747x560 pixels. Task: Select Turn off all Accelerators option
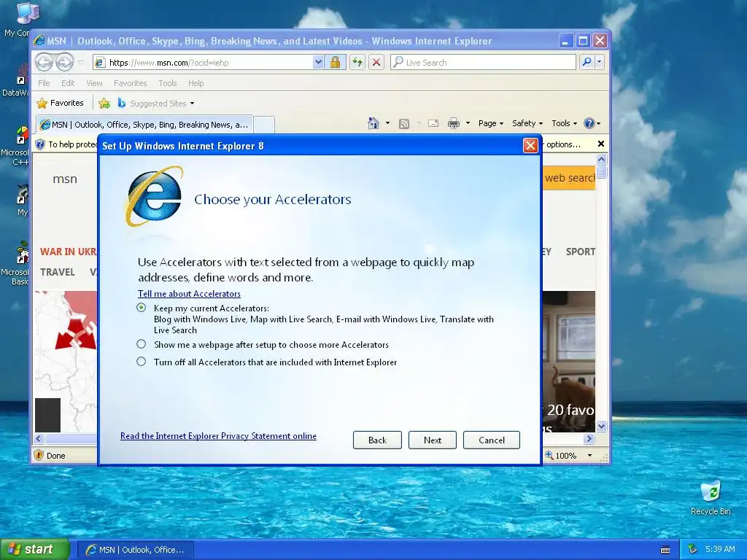pyautogui.click(x=141, y=362)
